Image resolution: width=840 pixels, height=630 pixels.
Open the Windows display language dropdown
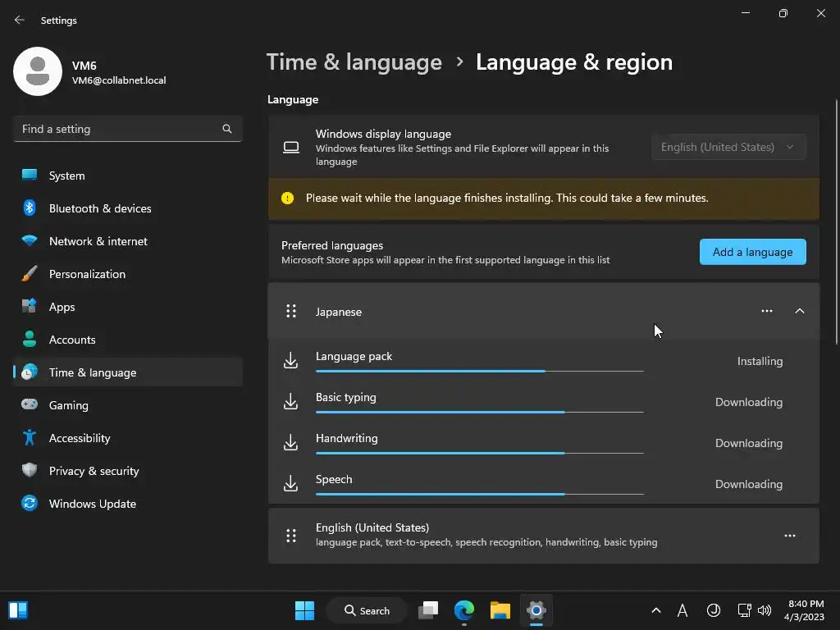point(728,147)
